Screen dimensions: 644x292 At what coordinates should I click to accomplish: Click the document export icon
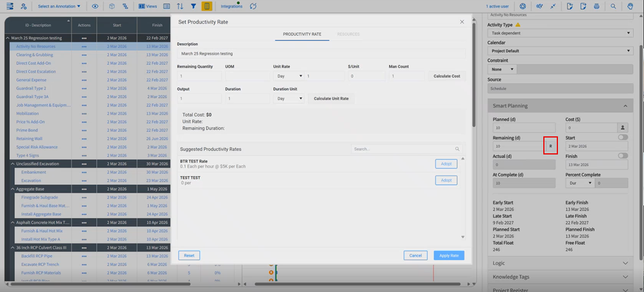583,6
